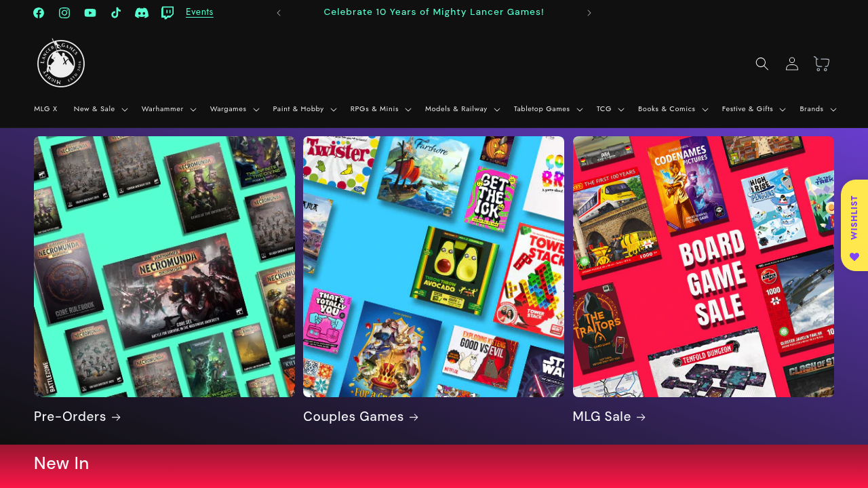The height and width of the screenshot is (488, 868).
Task: Click the Events link
Action: tap(199, 12)
